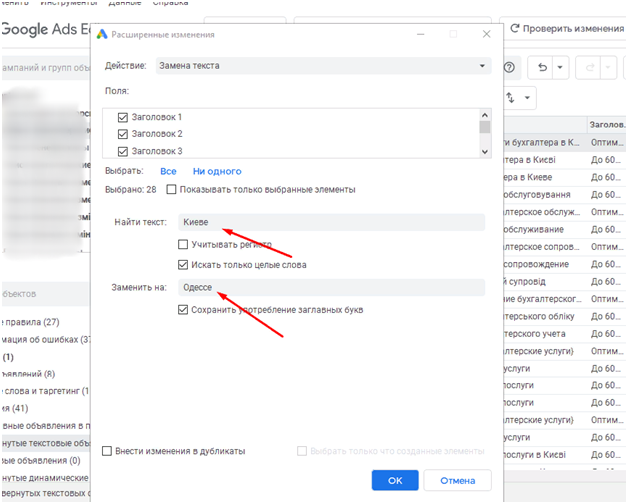The image size is (628, 504).
Task: Open слова и таргетинг item
Action: click(x=46, y=391)
